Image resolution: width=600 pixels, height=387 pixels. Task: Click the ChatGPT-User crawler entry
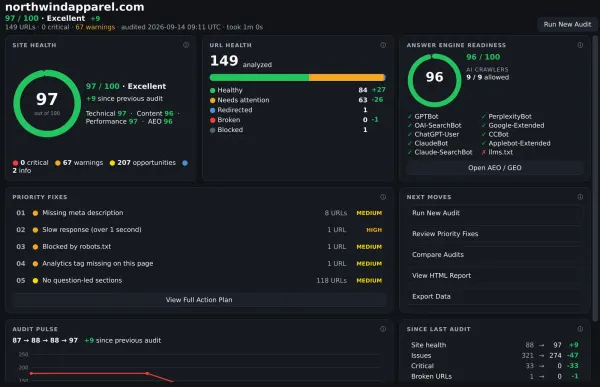tap(434, 134)
